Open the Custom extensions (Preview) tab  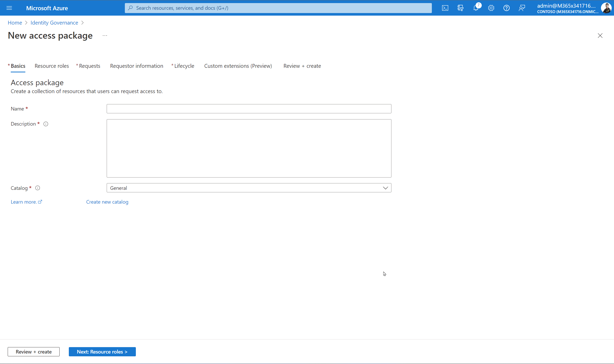[x=238, y=66]
